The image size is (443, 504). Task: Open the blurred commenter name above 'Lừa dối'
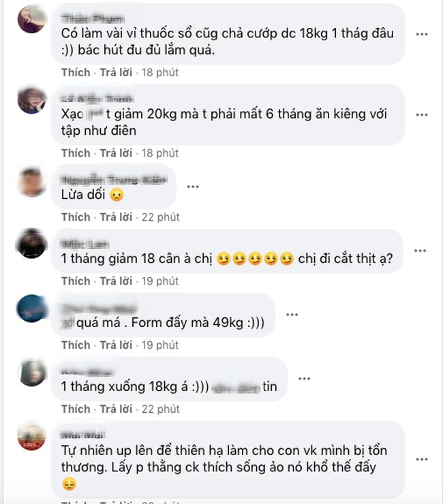(114, 180)
